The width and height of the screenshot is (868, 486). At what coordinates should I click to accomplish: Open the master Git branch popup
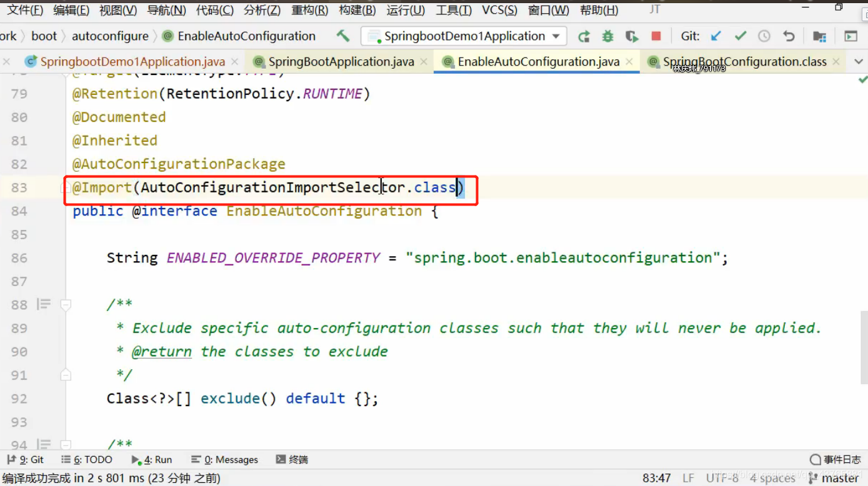click(835, 478)
